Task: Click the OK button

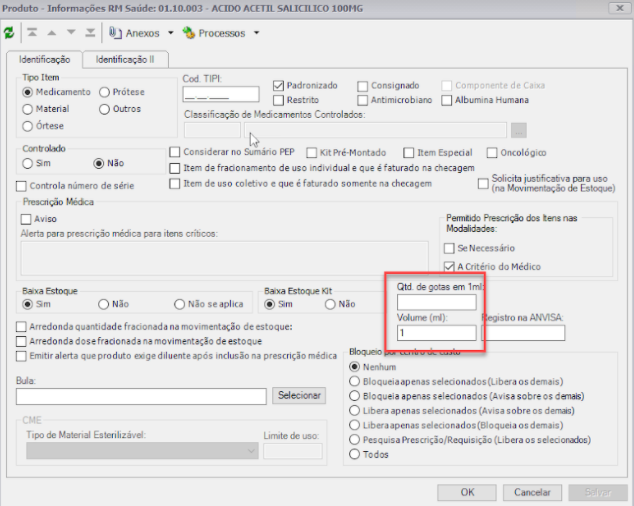Action: [467, 492]
